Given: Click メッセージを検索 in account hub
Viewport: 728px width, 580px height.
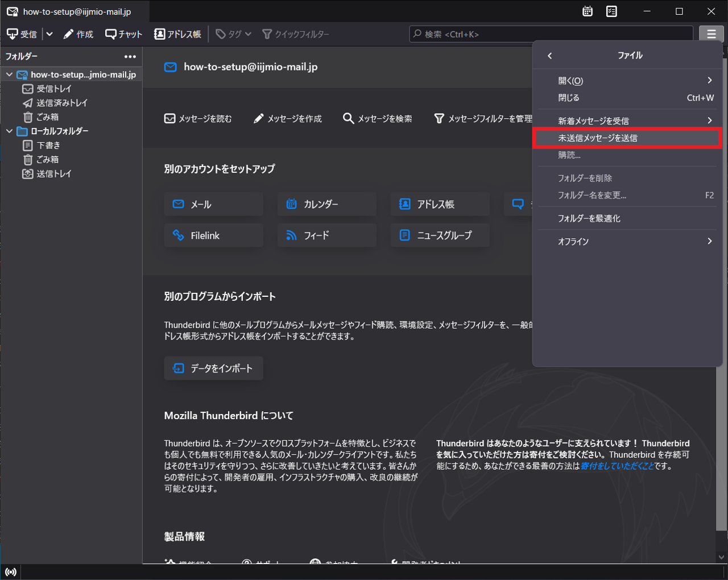Looking at the screenshot, I should 378,118.
